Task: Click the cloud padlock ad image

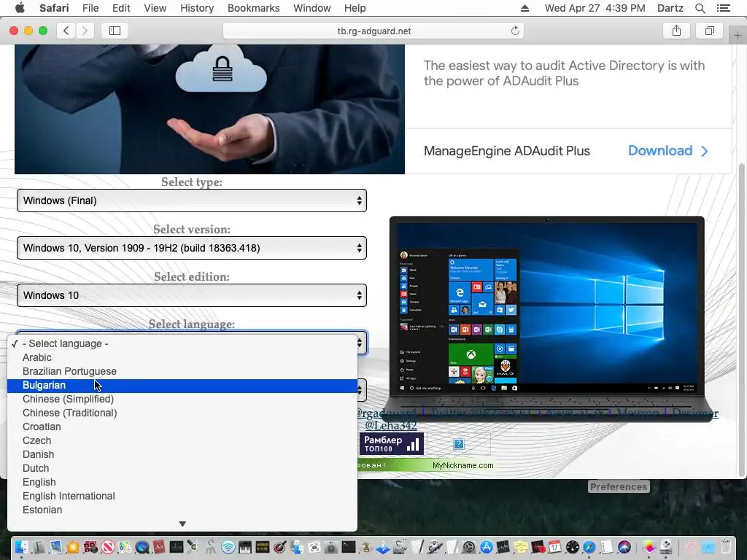Action: (209, 109)
